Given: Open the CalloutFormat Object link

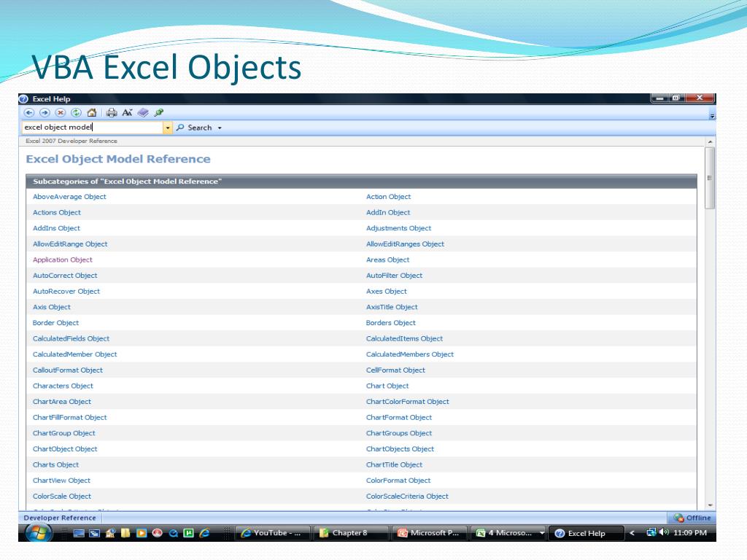Looking at the screenshot, I should tap(68, 370).
